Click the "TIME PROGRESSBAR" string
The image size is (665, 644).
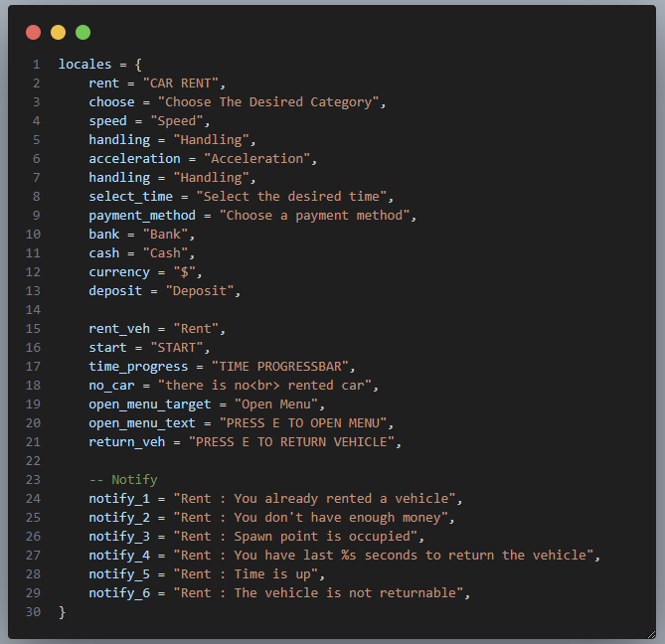click(x=280, y=367)
